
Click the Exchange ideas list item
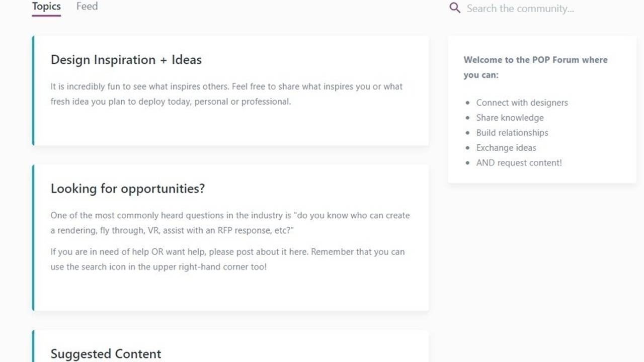506,148
